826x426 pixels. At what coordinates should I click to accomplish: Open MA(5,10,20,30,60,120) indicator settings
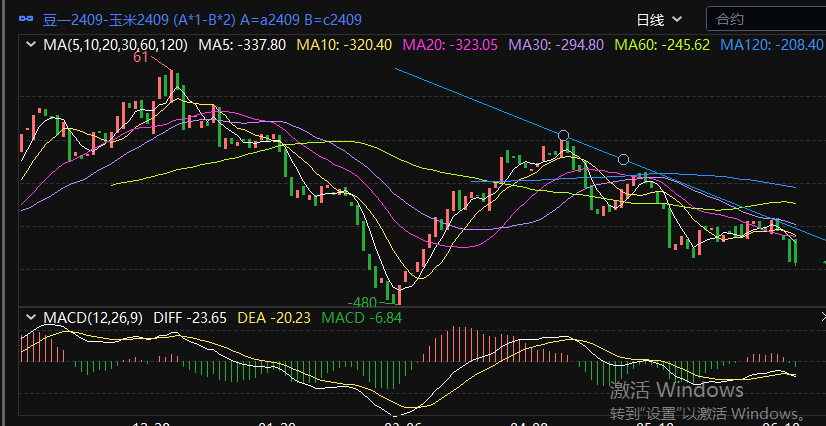pos(116,45)
